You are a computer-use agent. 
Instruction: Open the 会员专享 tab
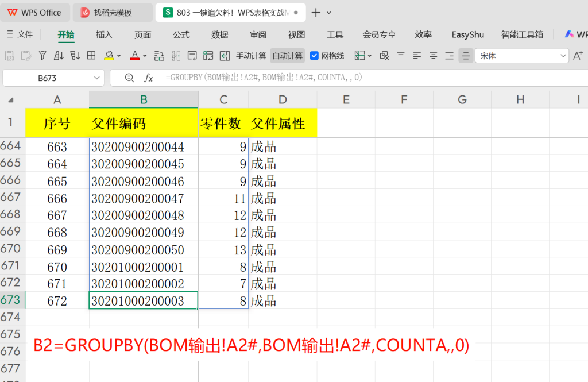point(380,35)
